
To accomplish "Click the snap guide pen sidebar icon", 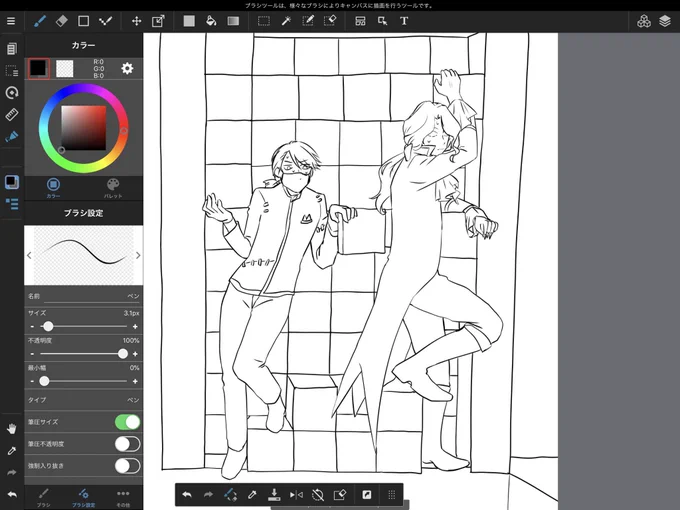I will (x=12, y=137).
